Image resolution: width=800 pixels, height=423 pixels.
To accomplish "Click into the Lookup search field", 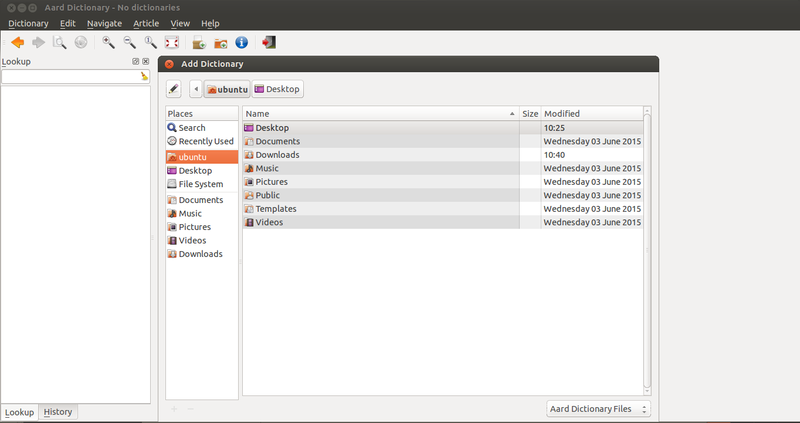I will tap(70, 77).
